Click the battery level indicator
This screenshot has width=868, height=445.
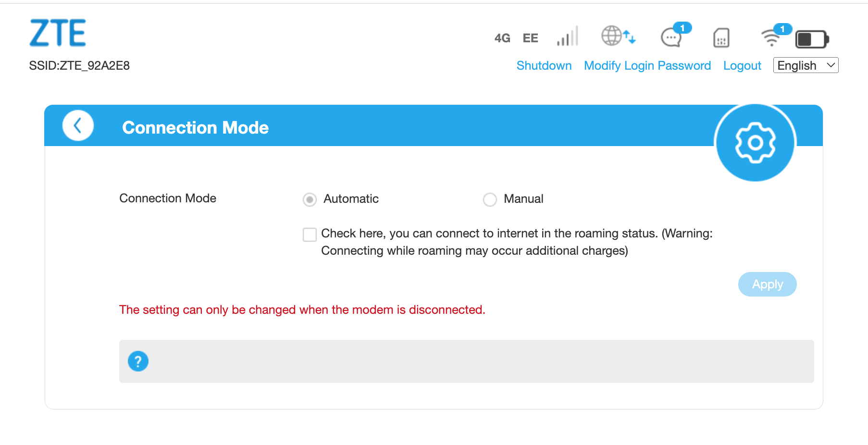click(813, 38)
